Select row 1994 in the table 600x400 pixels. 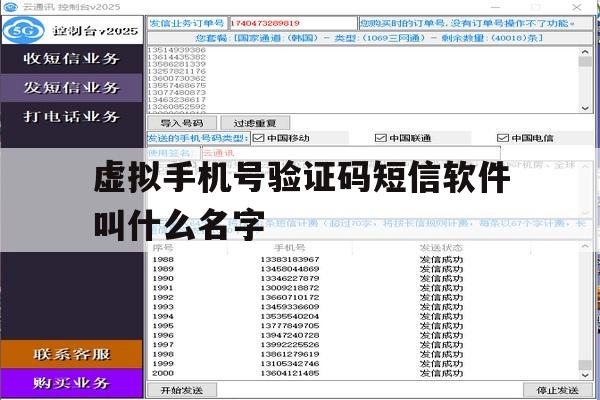[x=364, y=317]
